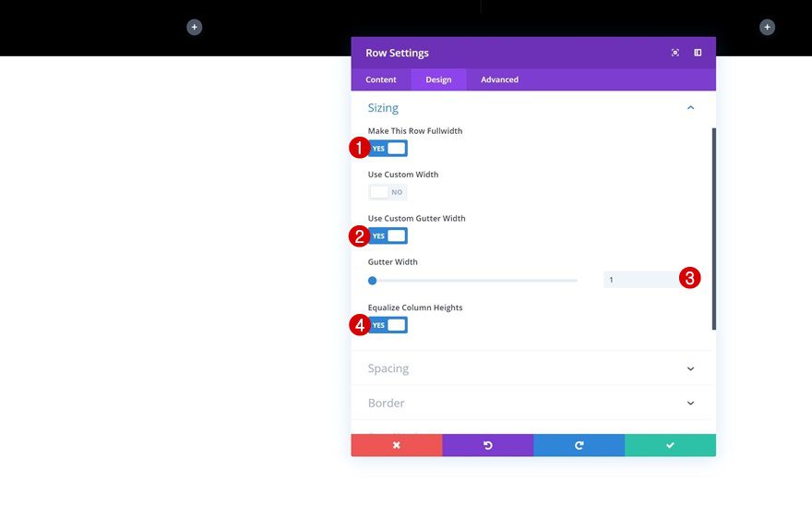Enable the Use Custom Width toggle
Image resolution: width=812 pixels, height=519 pixels.
point(388,192)
